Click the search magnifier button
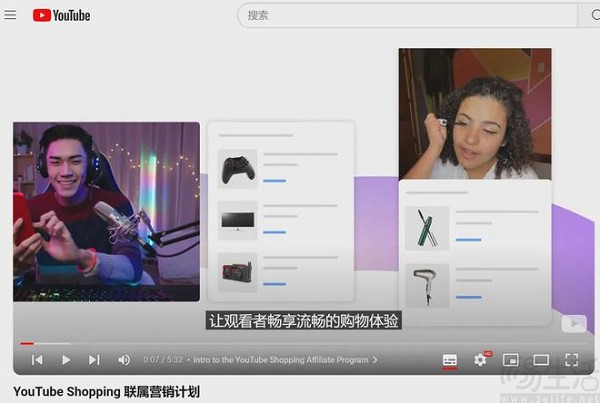Screen dimensions: 600x403 click(591, 15)
